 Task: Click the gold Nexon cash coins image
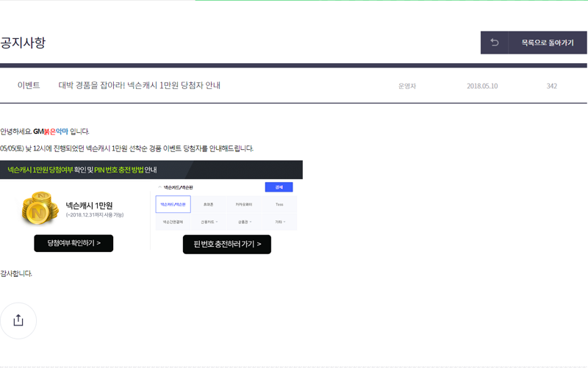pyautogui.click(x=40, y=208)
